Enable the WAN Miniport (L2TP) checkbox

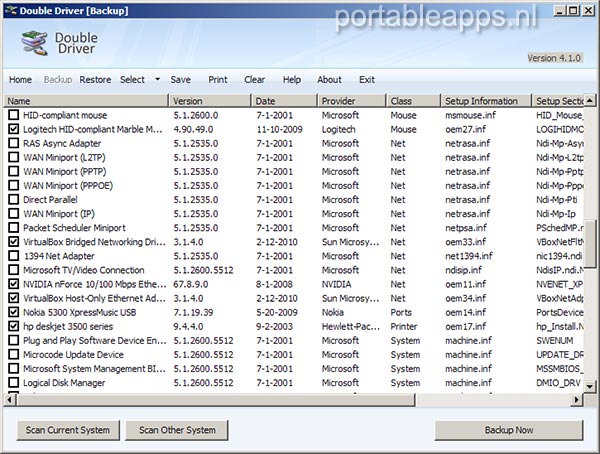click(13, 157)
